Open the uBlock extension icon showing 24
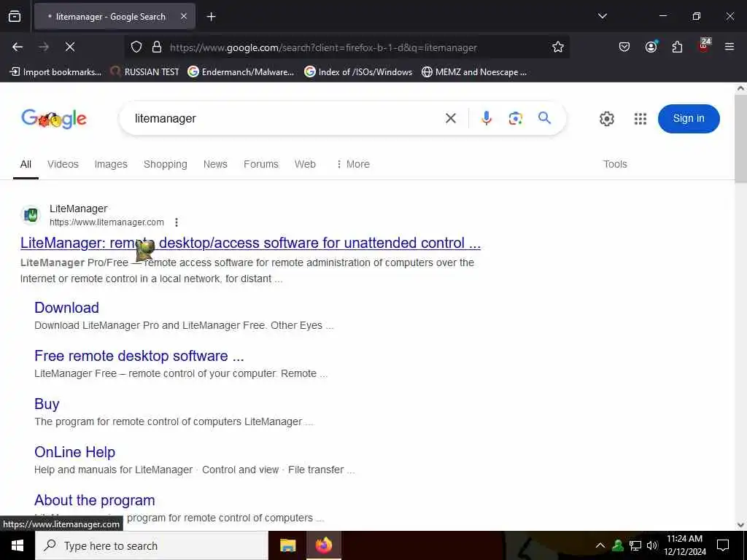Screen dimensions: 747x560 tap(704, 46)
